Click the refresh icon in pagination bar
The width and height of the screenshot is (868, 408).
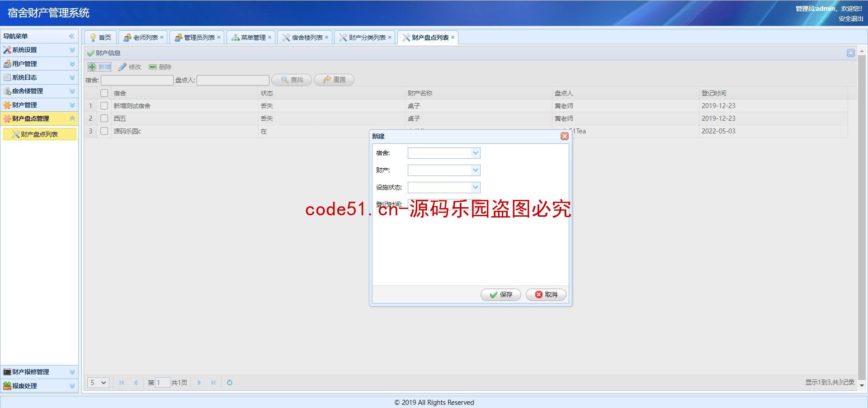click(230, 383)
